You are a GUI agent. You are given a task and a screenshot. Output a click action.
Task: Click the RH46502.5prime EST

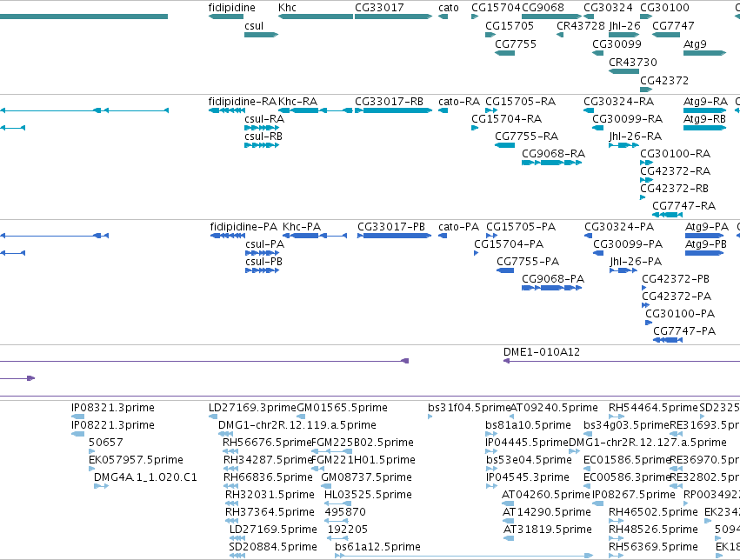click(x=616, y=522)
